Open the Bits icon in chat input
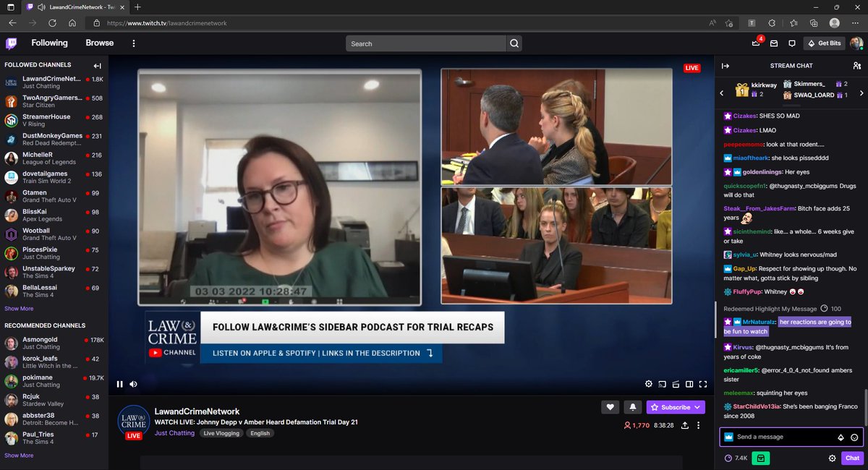868x470 pixels. point(841,437)
